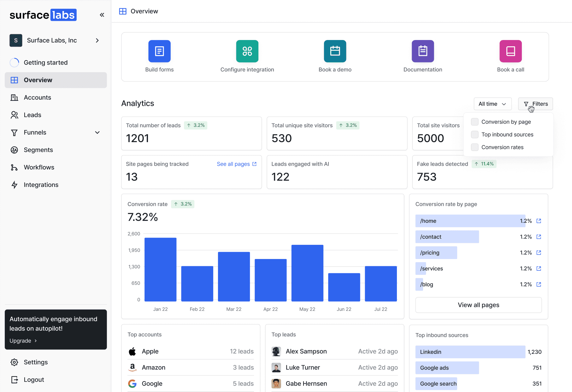Click the Google logo in Top accounts
Screen dimensions: 572x392
pyautogui.click(x=132, y=383)
